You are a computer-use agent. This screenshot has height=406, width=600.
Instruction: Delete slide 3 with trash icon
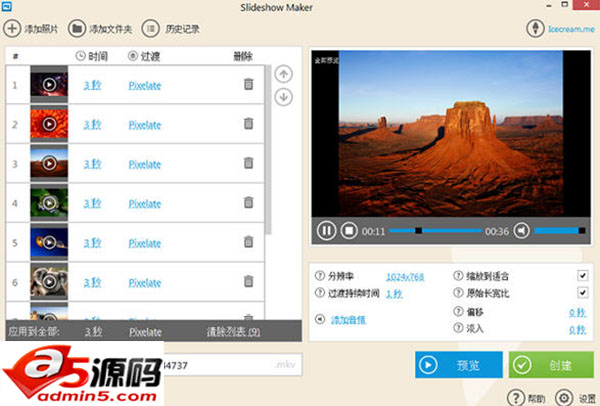pos(249,163)
